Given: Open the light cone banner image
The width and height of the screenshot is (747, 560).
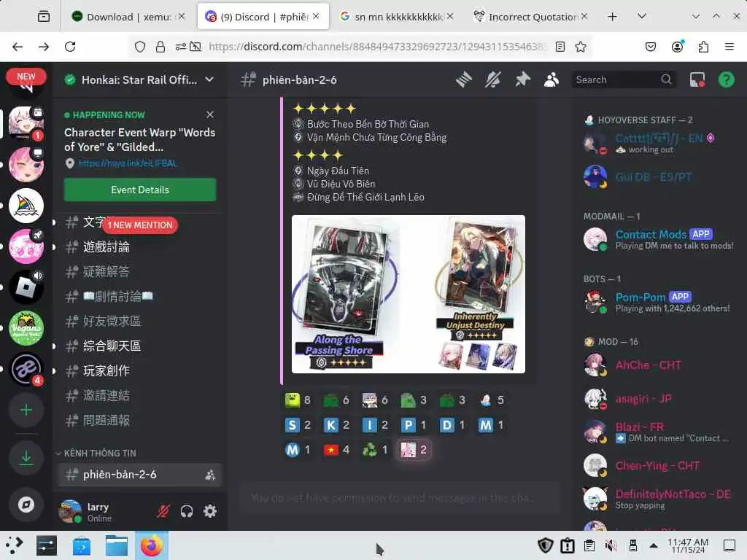Looking at the screenshot, I should 409,294.
